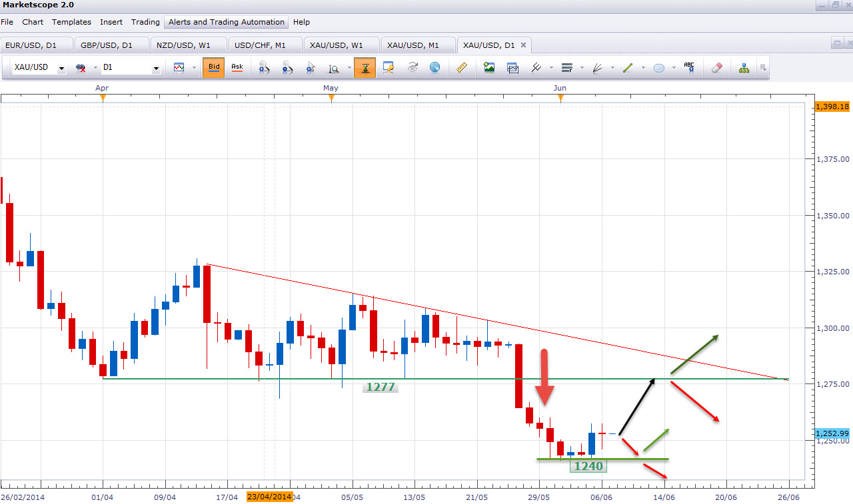Expand the fan lines dropdown arrow

[x=612, y=68]
